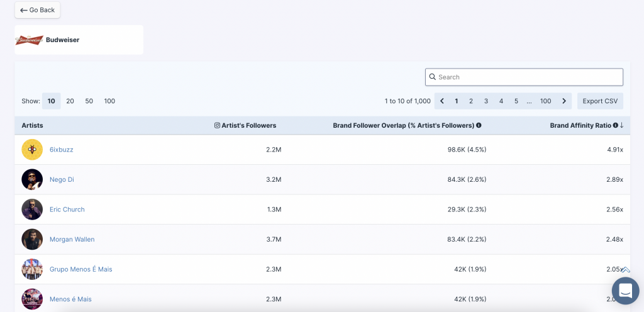Click the 98.6K (4.5%) overlap cell
The height and width of the screenshot is (312, 644).
[x=467, y=150]
